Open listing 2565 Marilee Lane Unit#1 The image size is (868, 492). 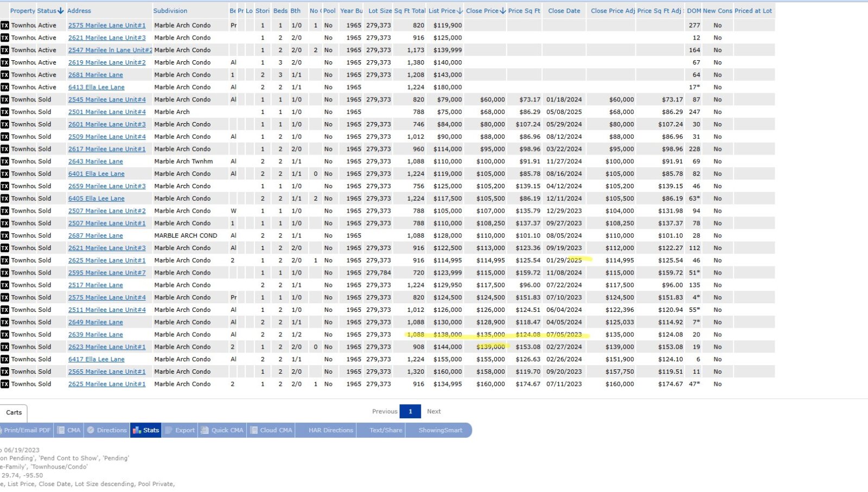coord(107,372)
